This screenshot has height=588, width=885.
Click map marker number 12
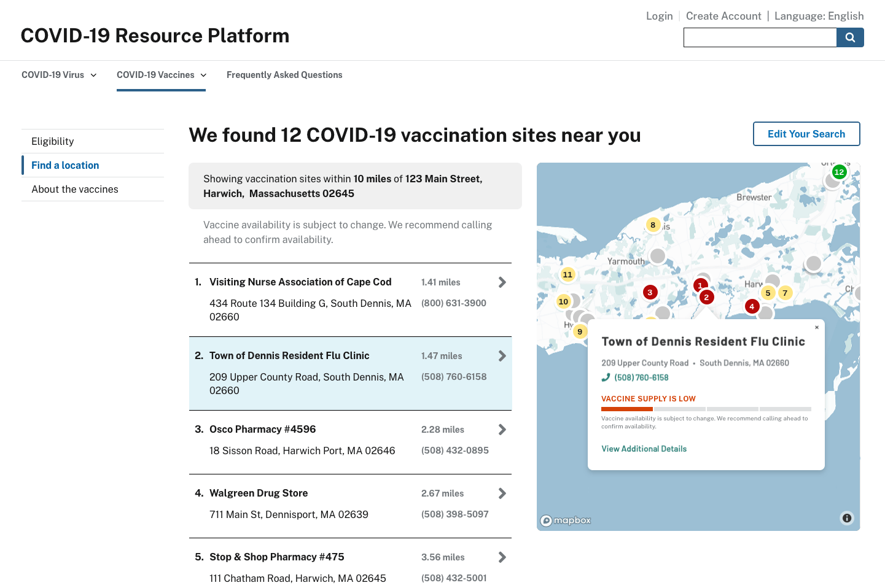tap(839, 172)
